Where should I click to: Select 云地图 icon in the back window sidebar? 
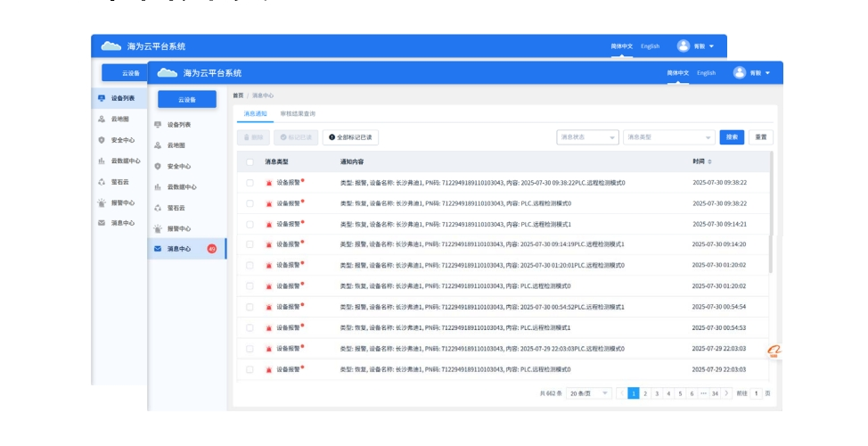point(102,119)
